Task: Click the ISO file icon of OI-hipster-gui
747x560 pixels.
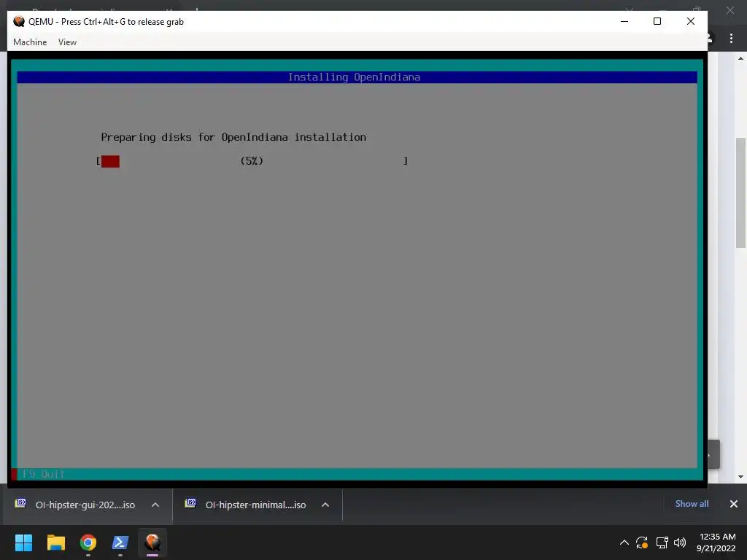Action: pos(20,503)
